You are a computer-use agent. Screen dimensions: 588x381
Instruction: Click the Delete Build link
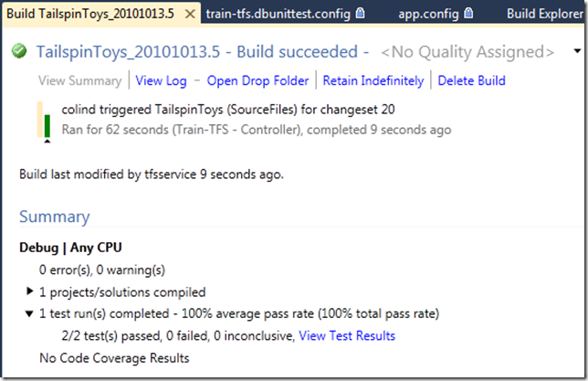click(x=472, y=80)
